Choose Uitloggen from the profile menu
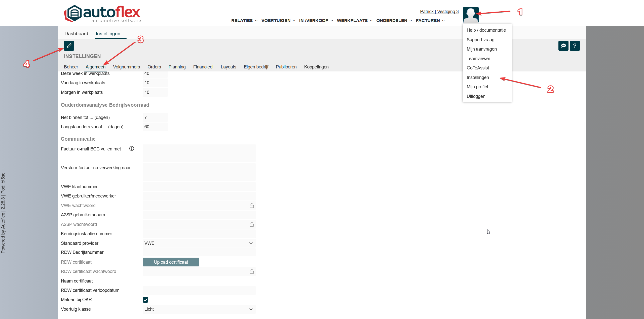 click(x=476, y=96)
